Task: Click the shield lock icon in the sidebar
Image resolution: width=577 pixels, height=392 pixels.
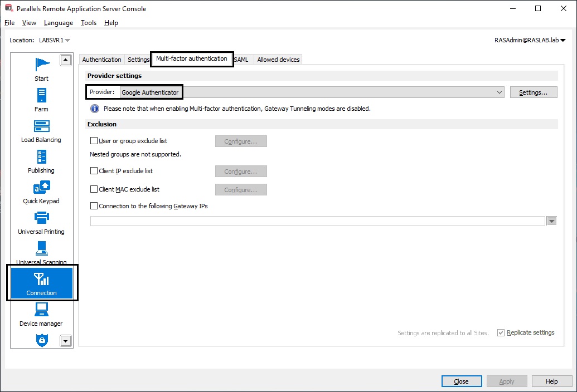Action: point(42,340)
